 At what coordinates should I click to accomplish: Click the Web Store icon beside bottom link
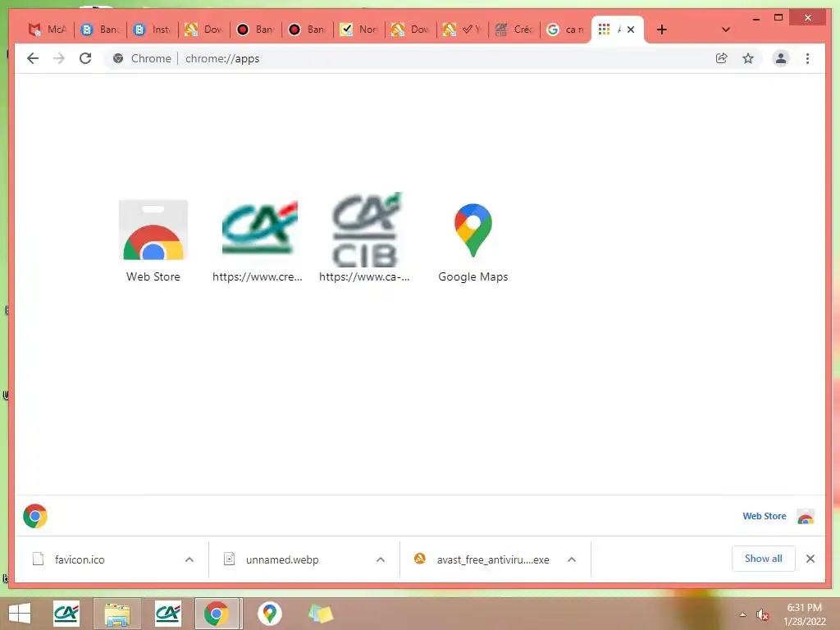click(x=806, y=517)
